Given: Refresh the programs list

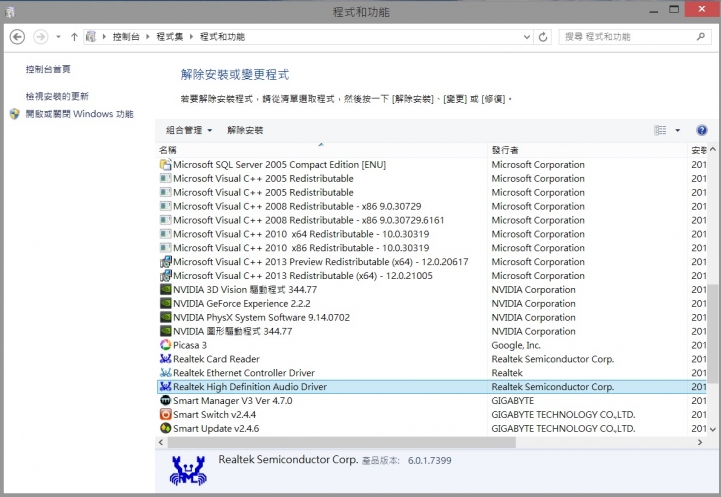Looking at the screenshot, I should coord(543,37).
